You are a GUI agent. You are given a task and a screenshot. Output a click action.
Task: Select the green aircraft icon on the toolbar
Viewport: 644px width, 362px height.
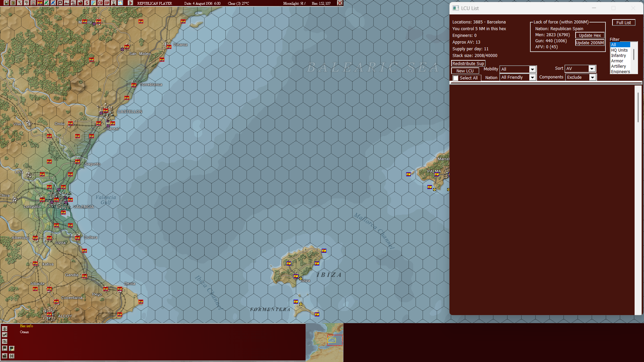click(x=46, y=3)
